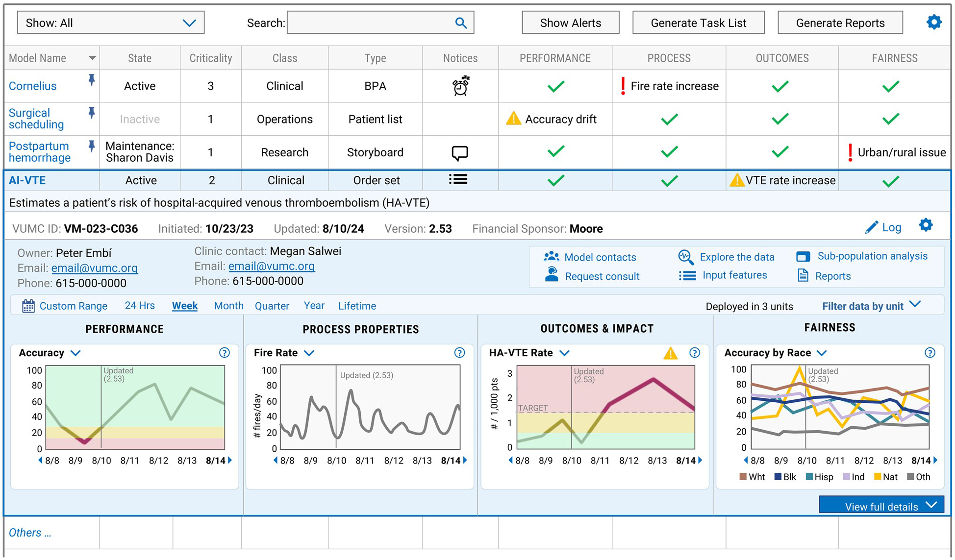Click the Wht legend swatch

[x=743, y=477]
